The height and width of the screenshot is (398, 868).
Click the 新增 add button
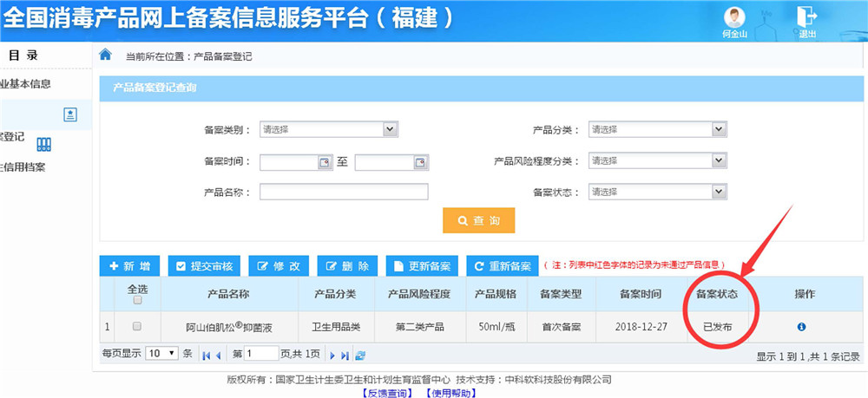point(130,266)
